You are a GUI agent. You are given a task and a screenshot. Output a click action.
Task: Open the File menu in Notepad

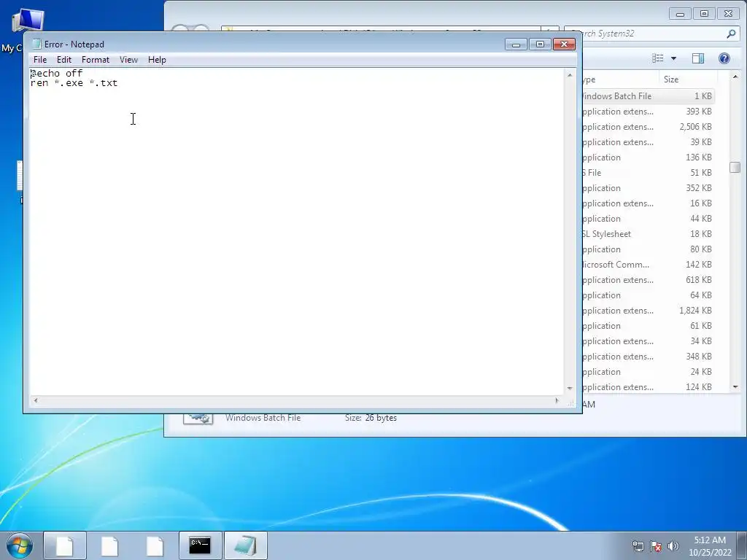coord(40,60)
